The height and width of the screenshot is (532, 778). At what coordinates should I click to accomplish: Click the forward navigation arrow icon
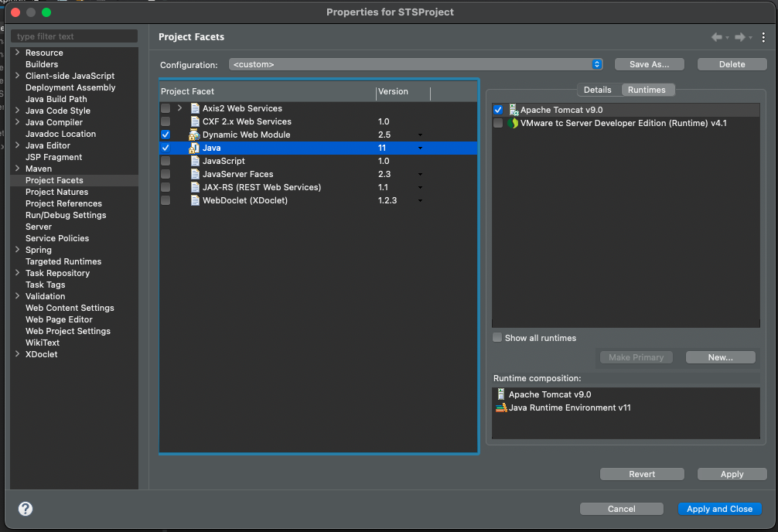[x=740, y=37]
